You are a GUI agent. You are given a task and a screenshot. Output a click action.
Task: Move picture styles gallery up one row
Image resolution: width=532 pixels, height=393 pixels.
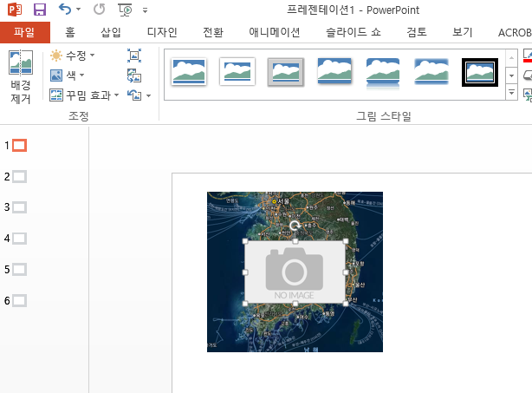(x=511, y=58)
